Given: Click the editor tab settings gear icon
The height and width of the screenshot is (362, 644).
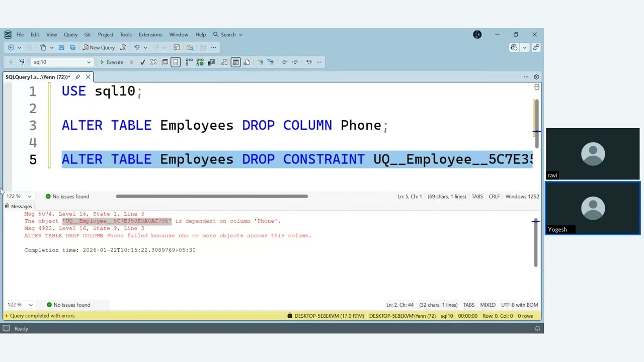Looking at the screenshot, I should pyautogui.click(x=536, y=77).
